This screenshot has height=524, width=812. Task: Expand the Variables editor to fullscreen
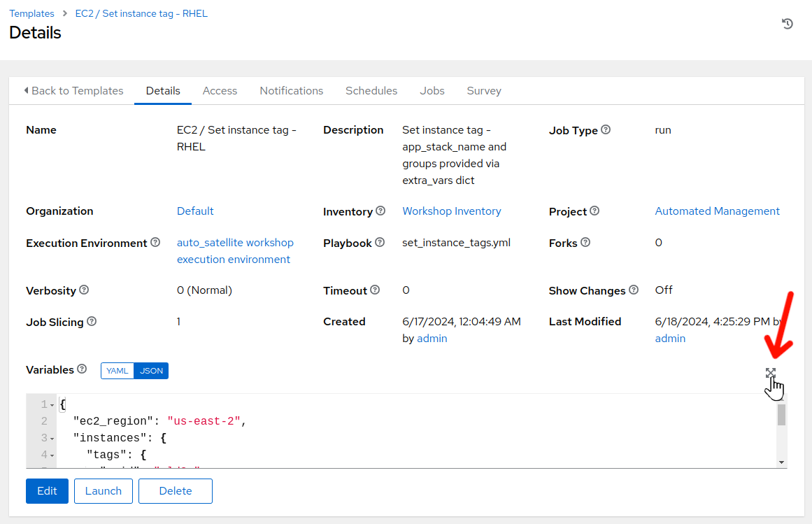click(x=771, y=373)
